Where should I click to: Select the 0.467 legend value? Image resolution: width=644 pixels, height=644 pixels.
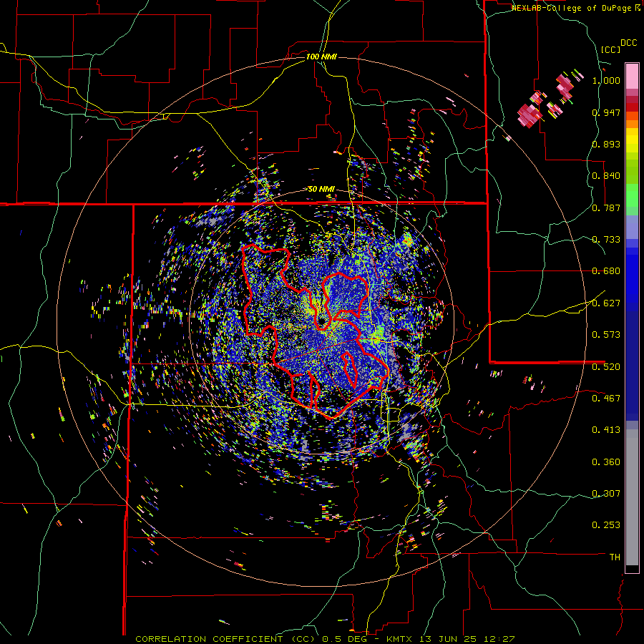pos(606,398)
